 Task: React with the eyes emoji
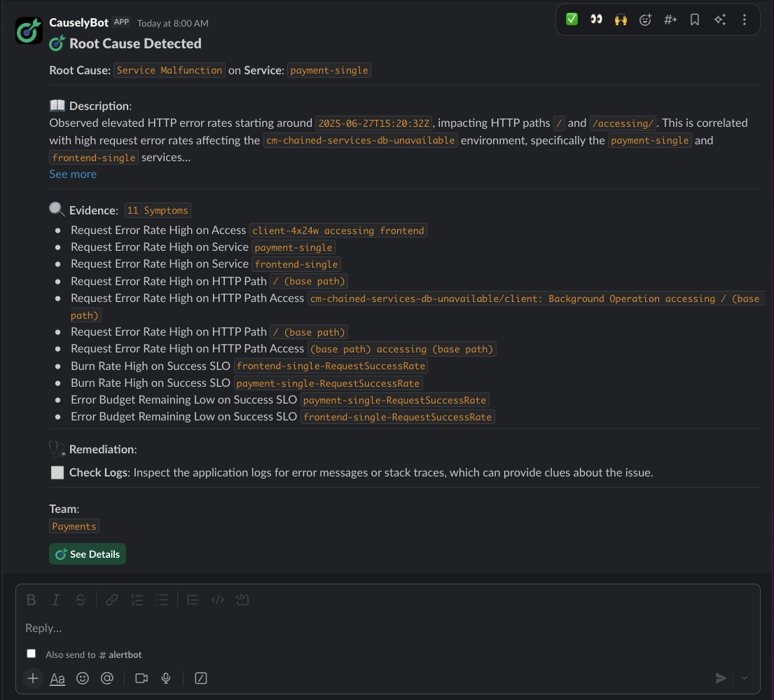point(596,20)
